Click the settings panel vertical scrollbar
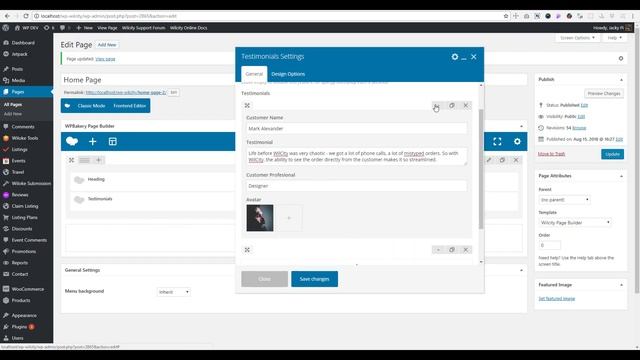The width and height of the screenshot is (640, 360). [481, 169]
